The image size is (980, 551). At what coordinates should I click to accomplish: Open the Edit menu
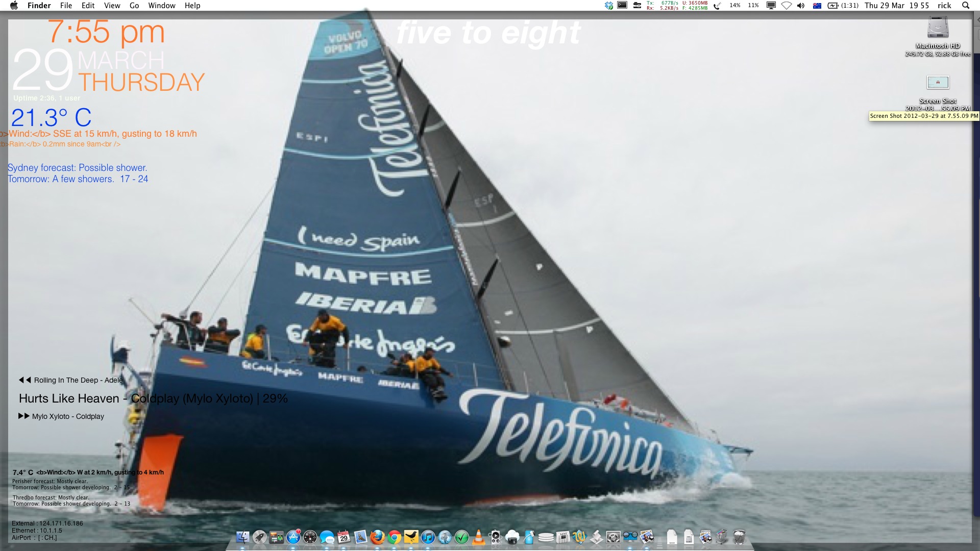point(88,5)
